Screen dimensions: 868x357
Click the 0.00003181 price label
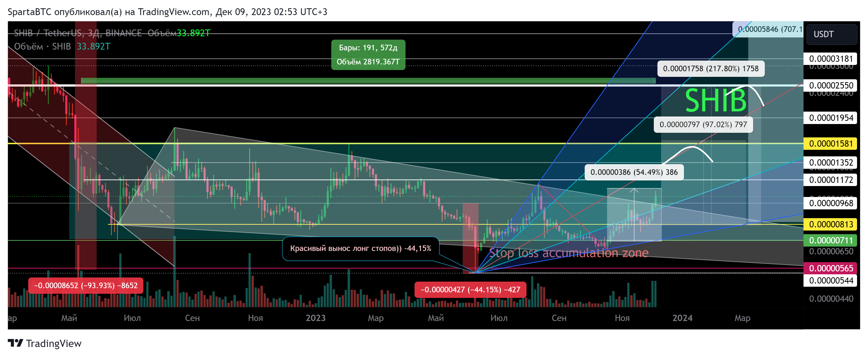(831, 59)
